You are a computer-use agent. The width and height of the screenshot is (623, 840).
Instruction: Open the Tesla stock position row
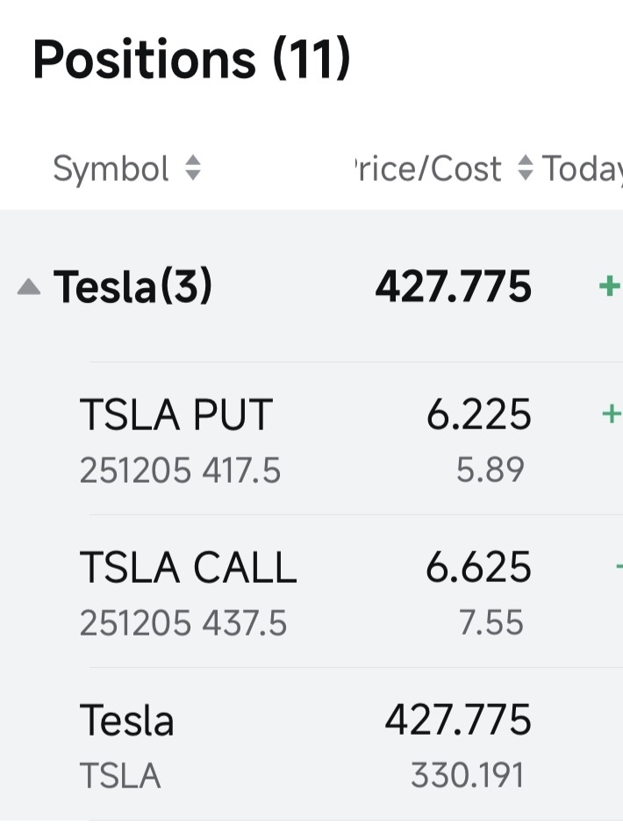pos(311,744)
